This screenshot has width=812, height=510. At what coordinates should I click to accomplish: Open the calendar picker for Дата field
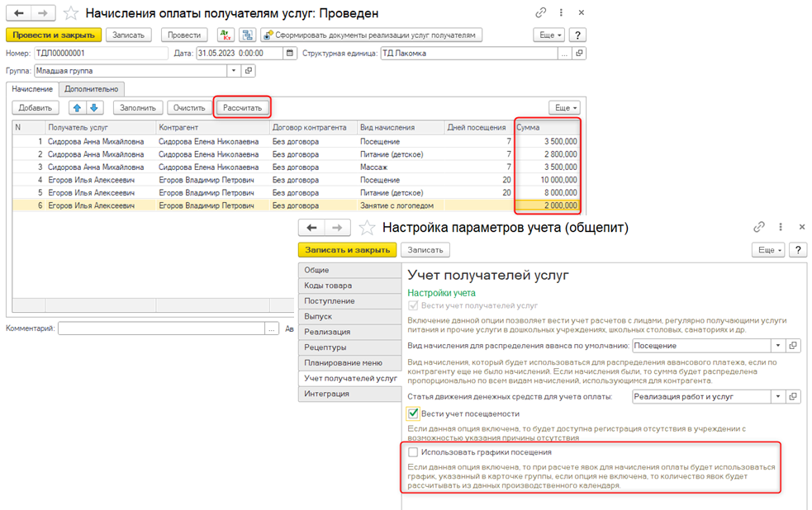290,53
